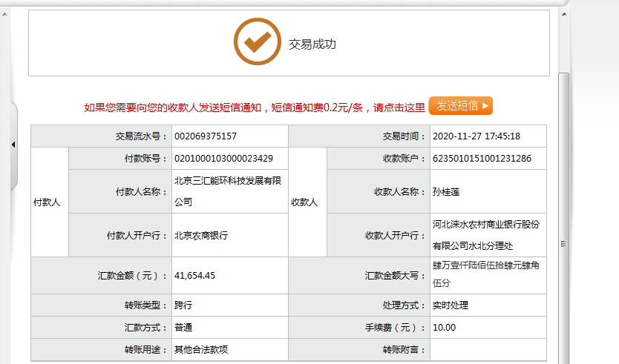Collapse the left side panel arrow
The image size is (619, 364).
coord(13,145)
